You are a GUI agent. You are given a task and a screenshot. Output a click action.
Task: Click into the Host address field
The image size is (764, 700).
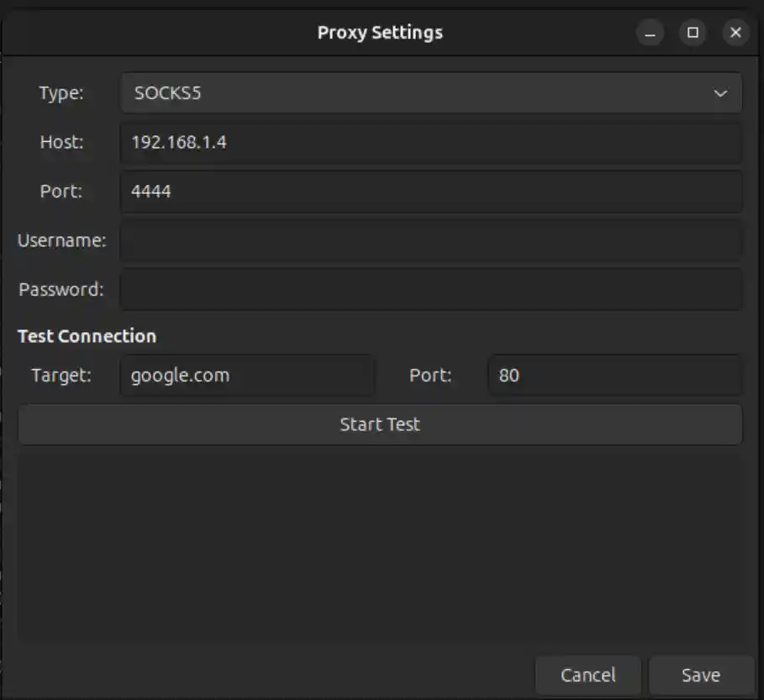click(x=430, y=142)
